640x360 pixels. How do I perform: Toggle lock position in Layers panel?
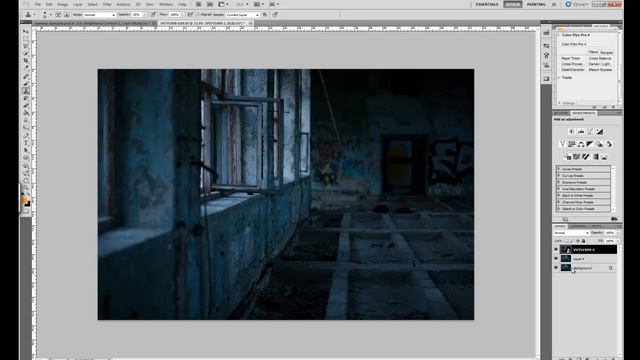pos(578,241)
